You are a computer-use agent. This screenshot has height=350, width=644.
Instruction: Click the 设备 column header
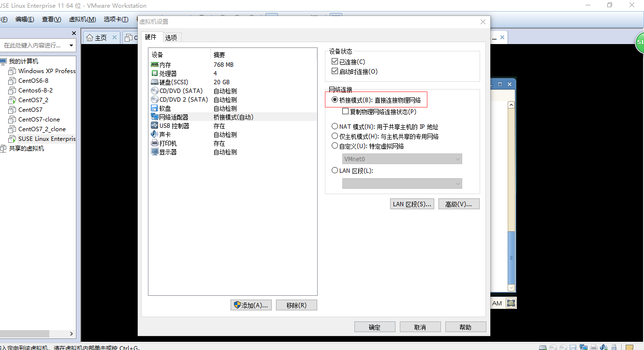click(180, 55)
